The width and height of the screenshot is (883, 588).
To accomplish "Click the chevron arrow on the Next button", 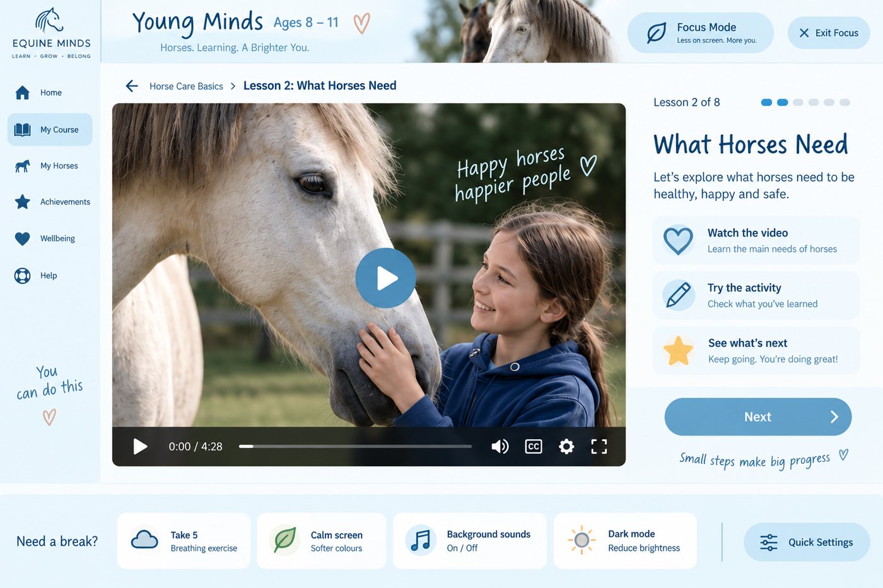I will pyautogui.click(x=834, y=417).
